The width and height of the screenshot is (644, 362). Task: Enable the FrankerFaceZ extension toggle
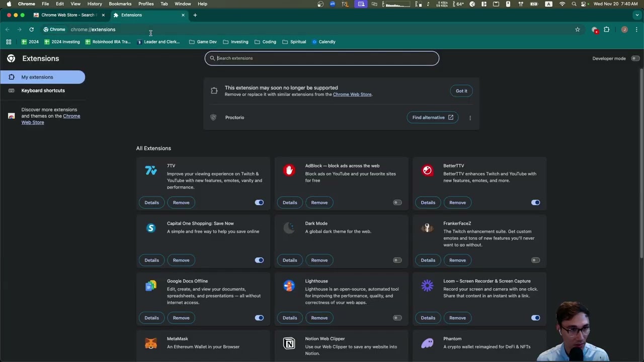pyautogui.click(x=535, y=260)
